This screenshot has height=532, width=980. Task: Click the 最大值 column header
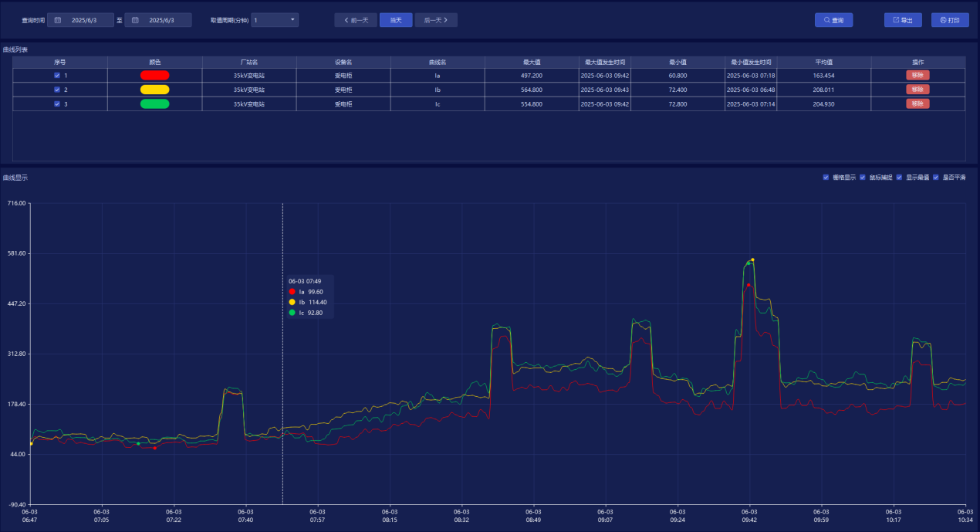click(x=532, y=62)
